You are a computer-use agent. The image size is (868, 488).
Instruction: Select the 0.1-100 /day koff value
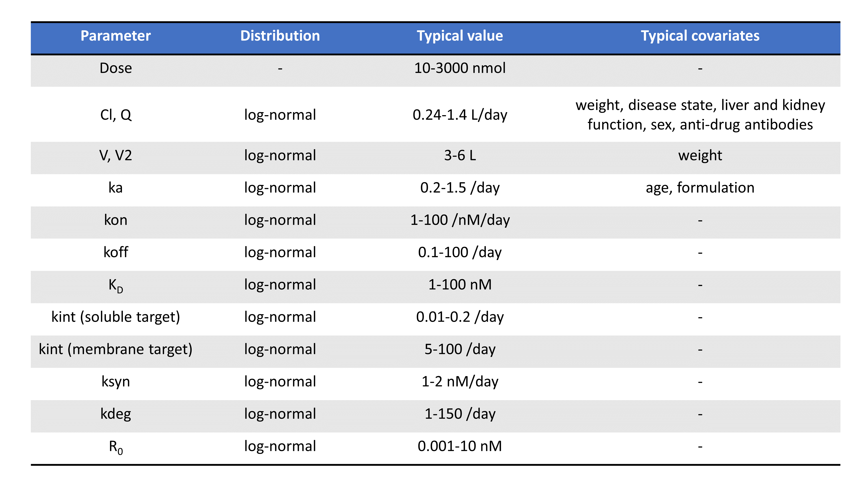click(x=460, y=252)
